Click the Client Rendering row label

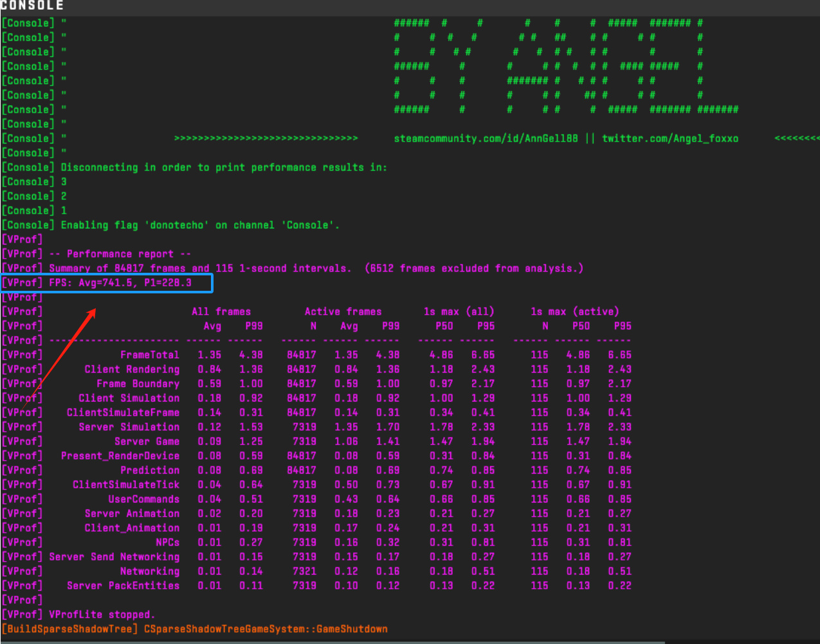click(x=132, y=369)
